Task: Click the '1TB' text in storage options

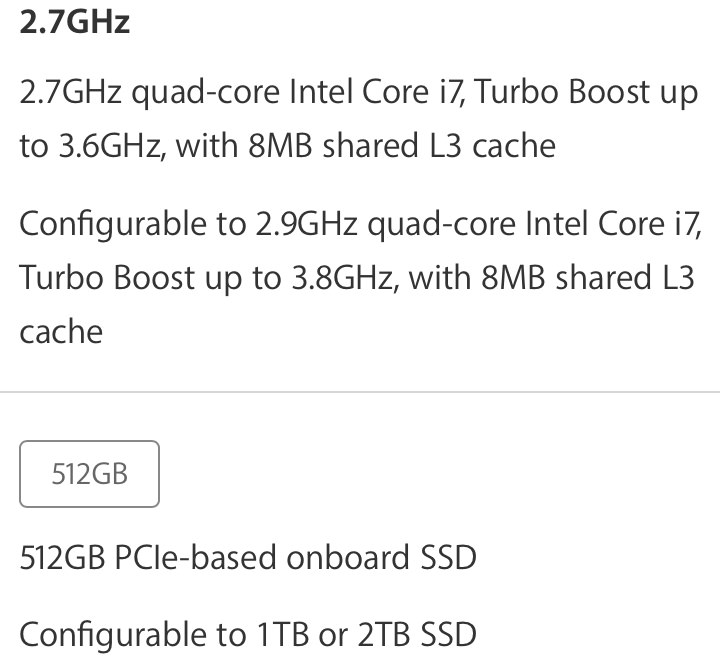Action: pos(282,634)
